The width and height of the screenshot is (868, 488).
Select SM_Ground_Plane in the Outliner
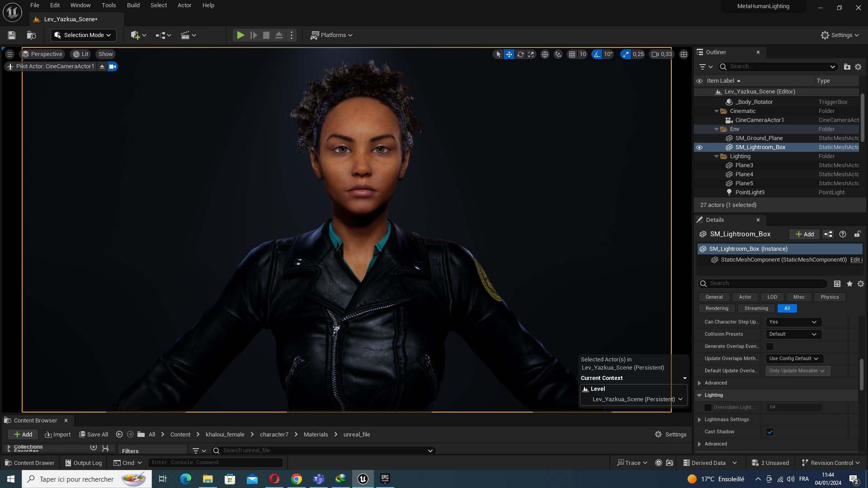click(x=759, y=138)
